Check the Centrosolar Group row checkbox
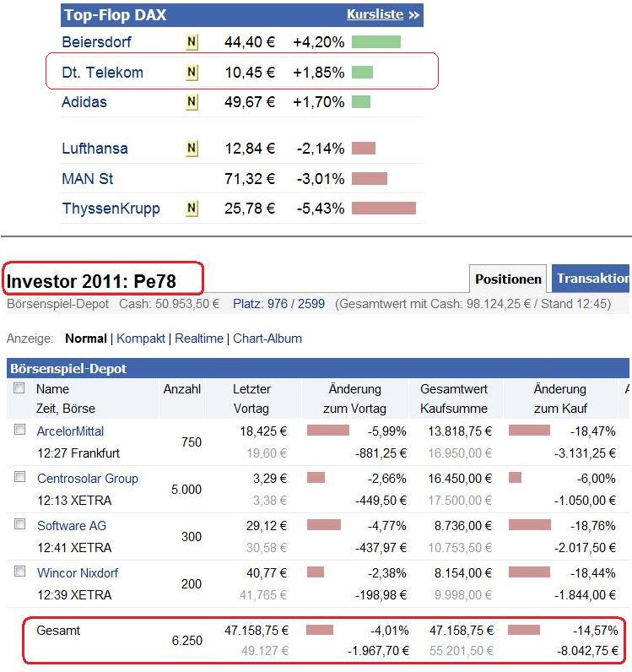 19,477
